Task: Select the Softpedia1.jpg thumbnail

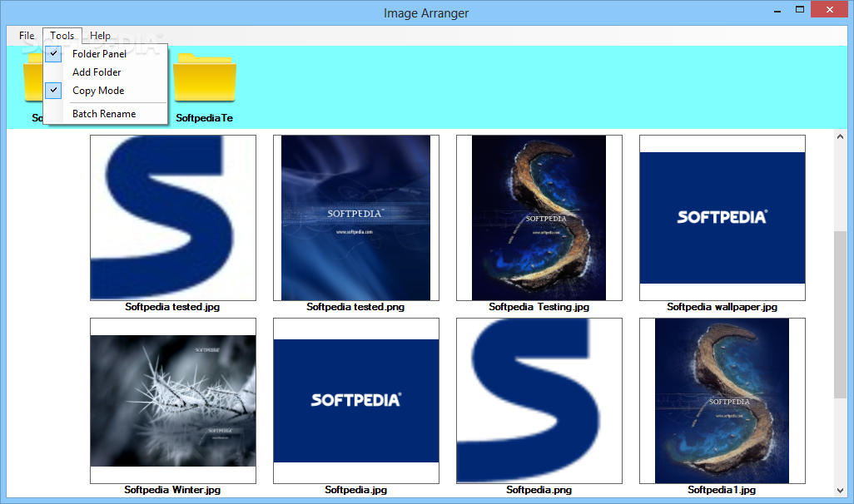Action: [722, 401]
